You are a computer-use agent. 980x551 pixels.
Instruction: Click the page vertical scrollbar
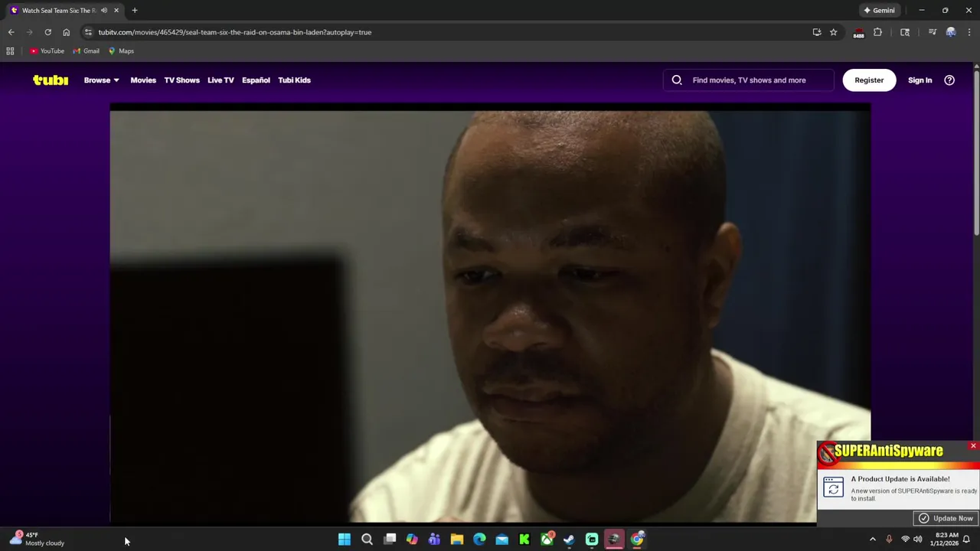(x=976, y=152)
